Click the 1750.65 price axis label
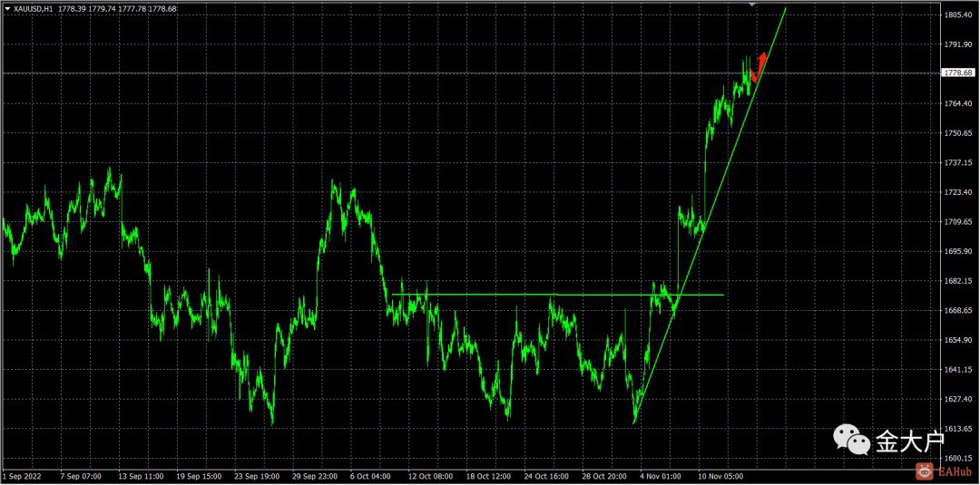The height and width of the screenshot is (485, 980). point(957,133)
